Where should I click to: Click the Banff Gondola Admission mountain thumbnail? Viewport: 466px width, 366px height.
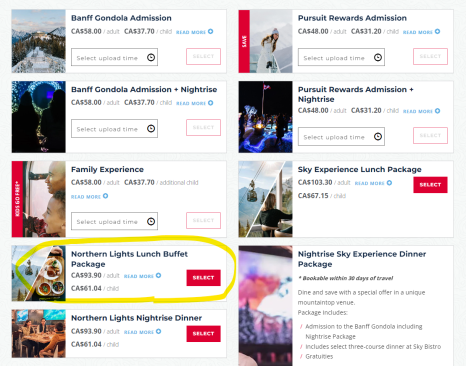(39, 41)
